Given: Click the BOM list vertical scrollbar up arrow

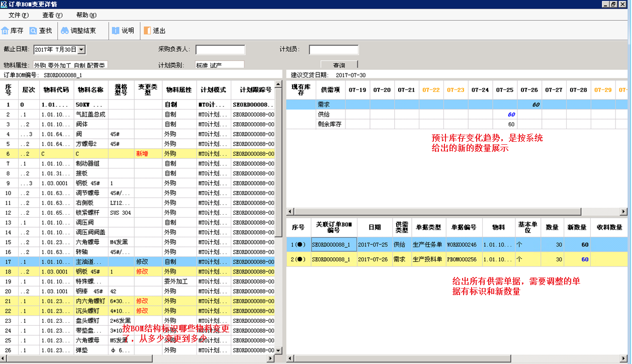Looking at the screenshot, I should 279,84.
